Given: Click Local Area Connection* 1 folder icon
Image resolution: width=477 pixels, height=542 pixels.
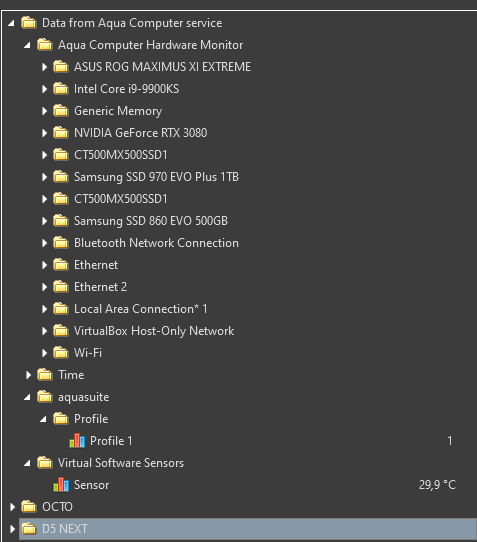Looking at the screenshot, I should coord(61,309).
